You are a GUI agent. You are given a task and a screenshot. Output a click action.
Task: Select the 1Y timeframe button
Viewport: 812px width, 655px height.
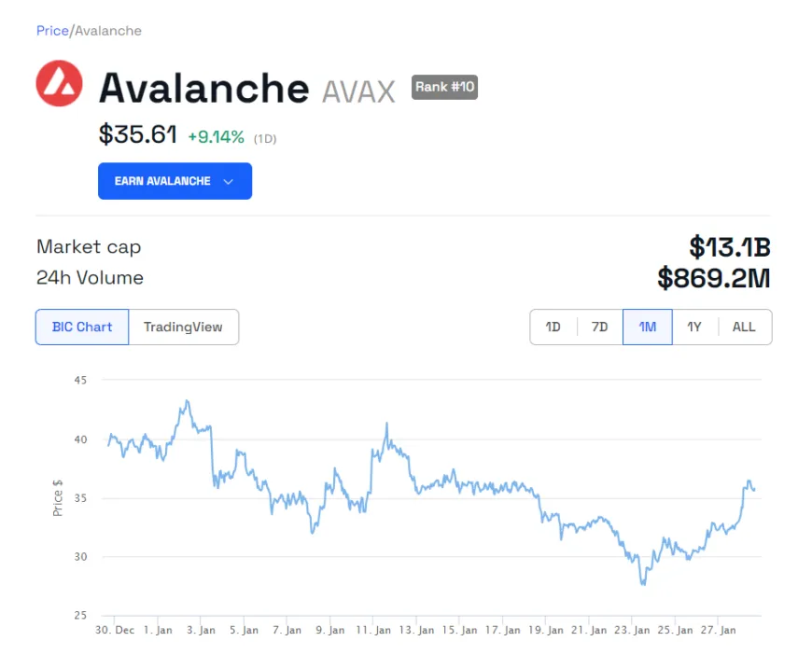[694, 327]
